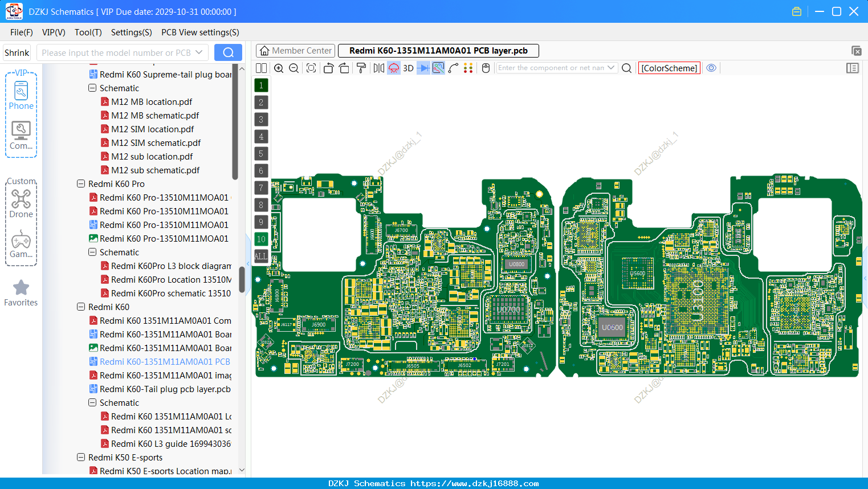The height and width of the screenshot is (489, 868).
Task: Collapse the Redmi K60 Pro tree node
Action: (x=81, y=184)
